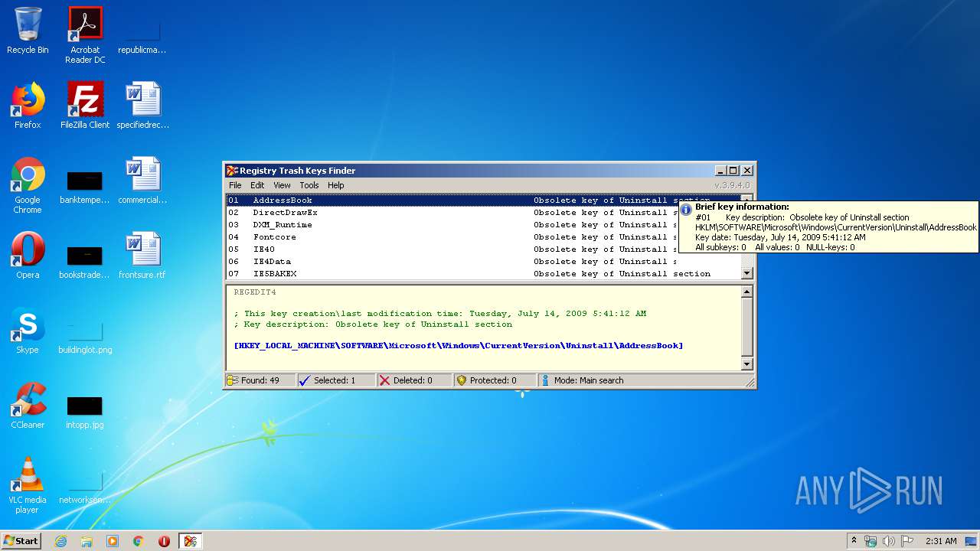Click Opera icon in taskbar

164,541
